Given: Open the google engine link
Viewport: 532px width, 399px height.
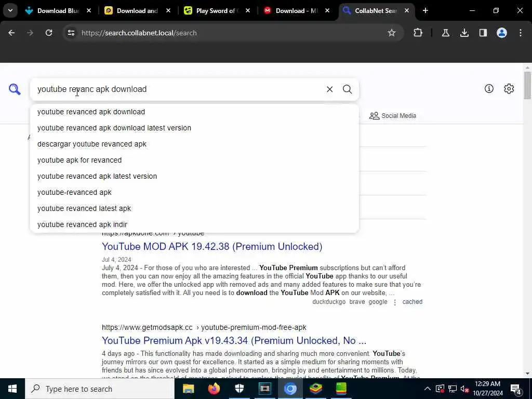Looking at the screenshot, I should (378, 302).
